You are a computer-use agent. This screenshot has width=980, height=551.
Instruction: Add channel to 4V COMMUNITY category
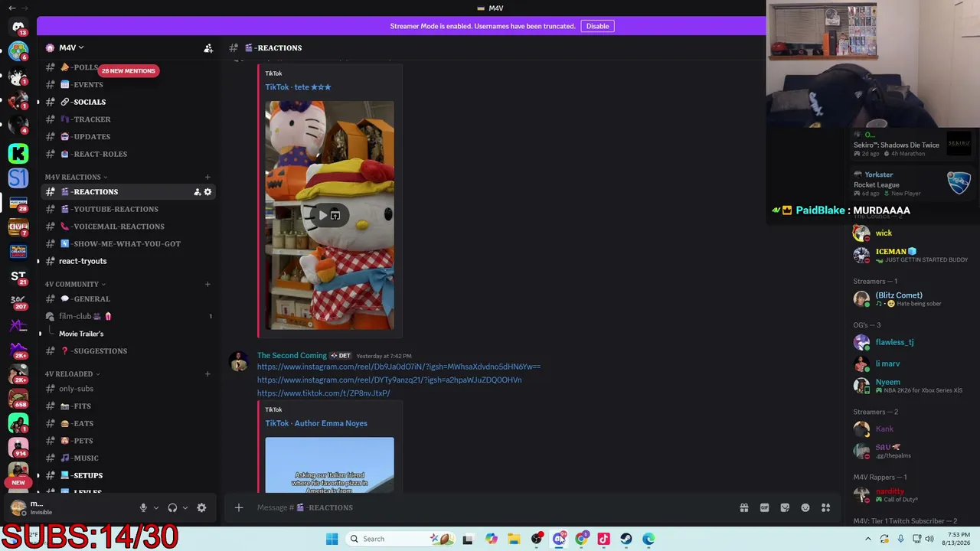(x=207, y=285)
